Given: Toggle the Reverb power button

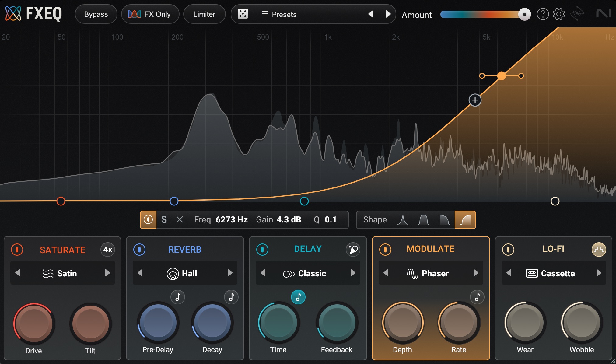Looking at the screenshot, I should pos(139,250).
